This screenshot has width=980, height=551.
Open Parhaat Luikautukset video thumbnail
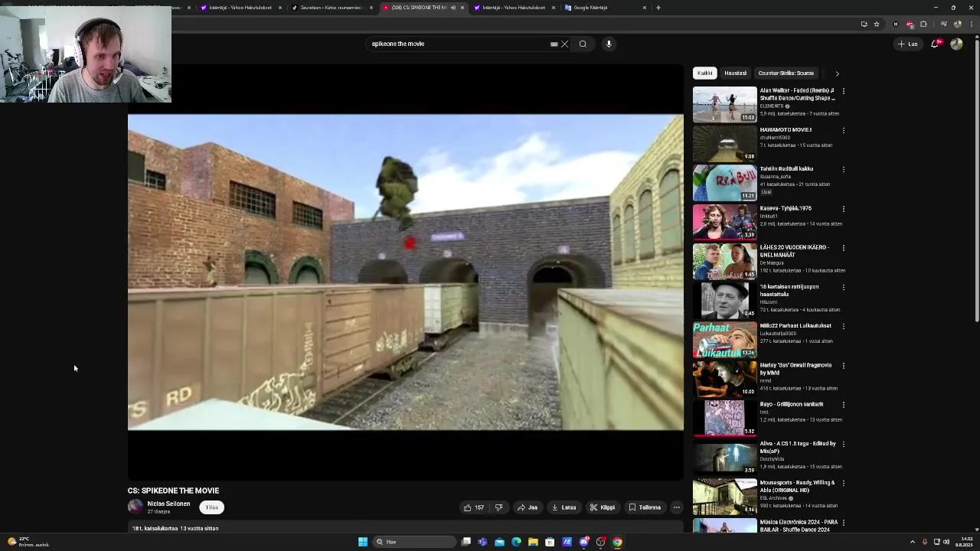(x=724, y=339)
